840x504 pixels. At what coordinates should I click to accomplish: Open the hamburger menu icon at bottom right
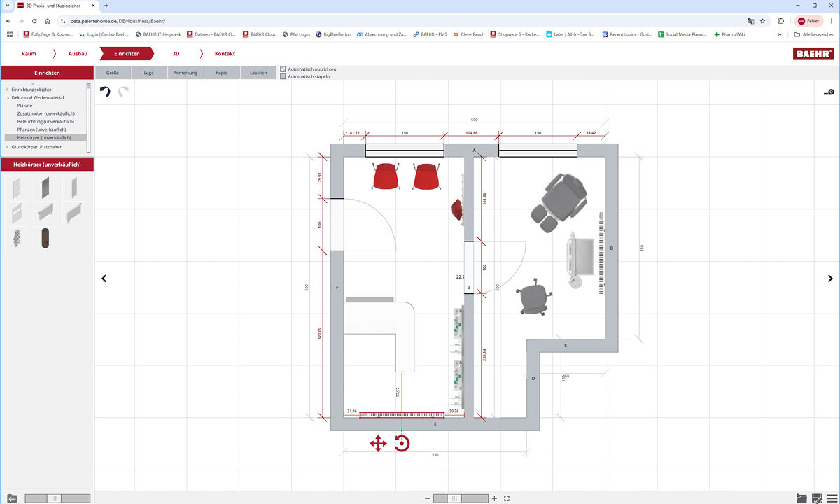833,498
